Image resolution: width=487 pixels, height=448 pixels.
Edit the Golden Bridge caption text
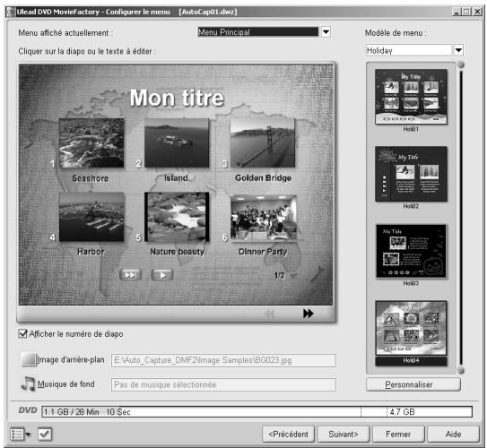click(x=263, y=178)
